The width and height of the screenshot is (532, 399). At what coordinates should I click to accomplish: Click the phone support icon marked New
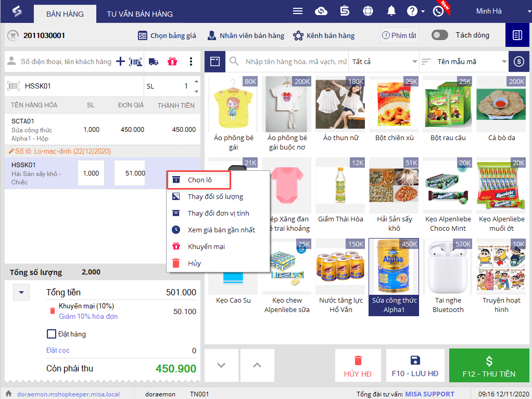(x=438, y=11)
